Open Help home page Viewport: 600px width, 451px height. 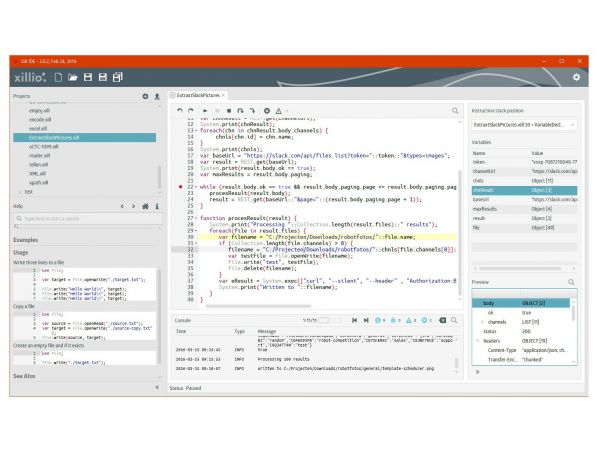145,206
